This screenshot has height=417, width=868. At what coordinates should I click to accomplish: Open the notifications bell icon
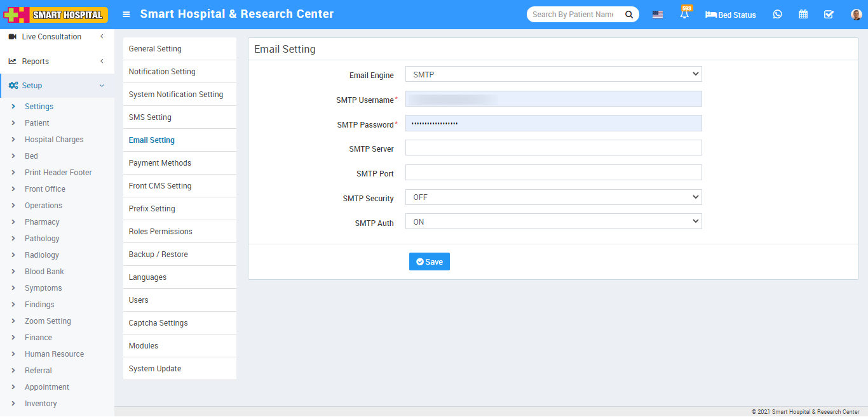pyautogui.click(x=684, y=15)
